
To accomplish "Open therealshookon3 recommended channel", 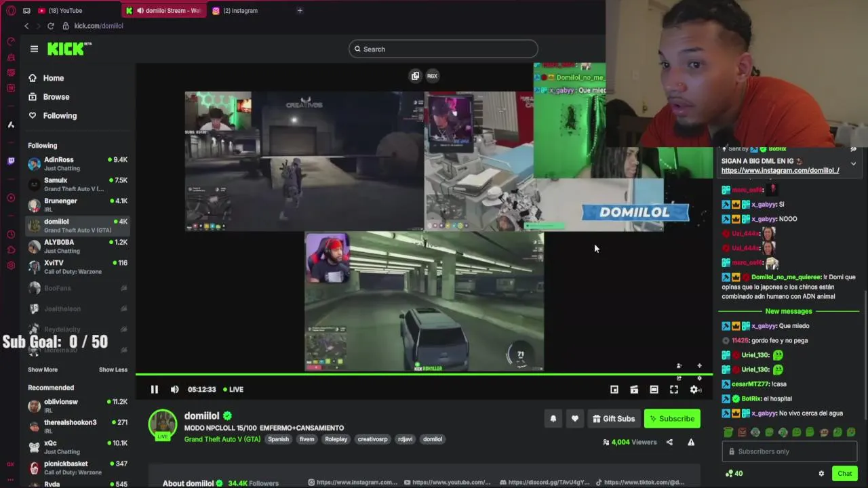I will tap(77, 426).
